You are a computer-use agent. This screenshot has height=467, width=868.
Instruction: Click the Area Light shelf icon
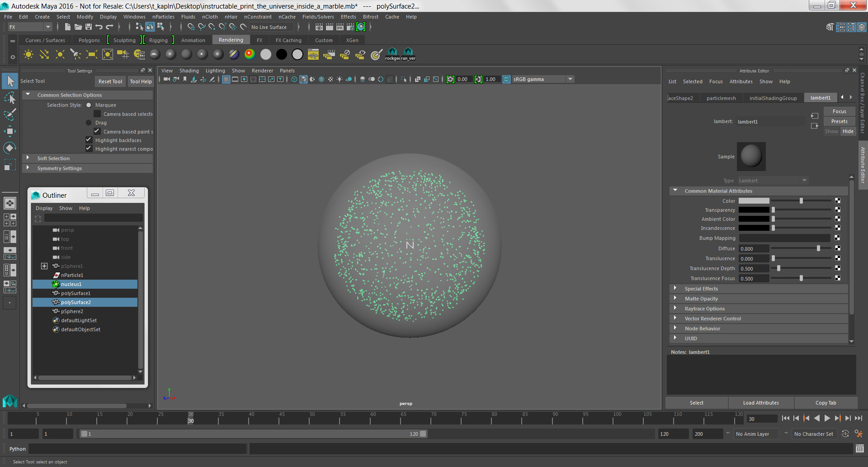92,55
